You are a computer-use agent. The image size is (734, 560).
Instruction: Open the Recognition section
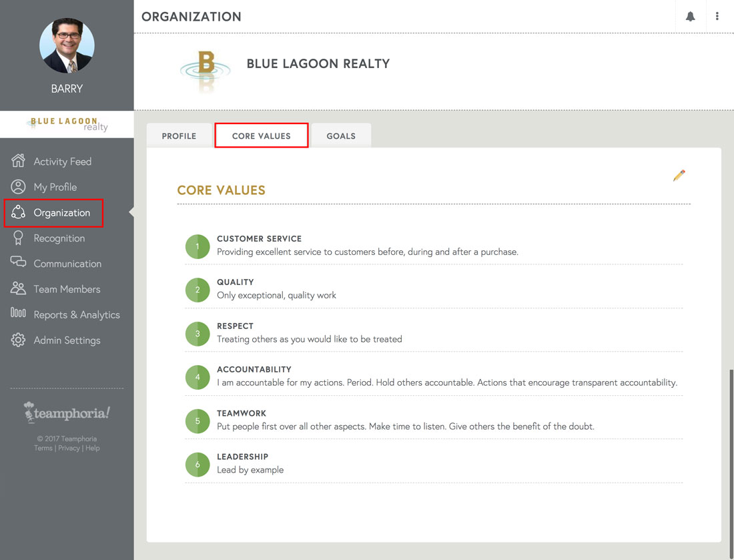tap(59, 238)
